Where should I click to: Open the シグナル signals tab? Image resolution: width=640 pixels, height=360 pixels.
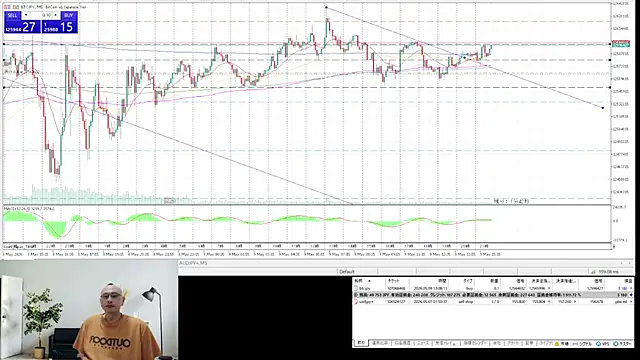582,344
